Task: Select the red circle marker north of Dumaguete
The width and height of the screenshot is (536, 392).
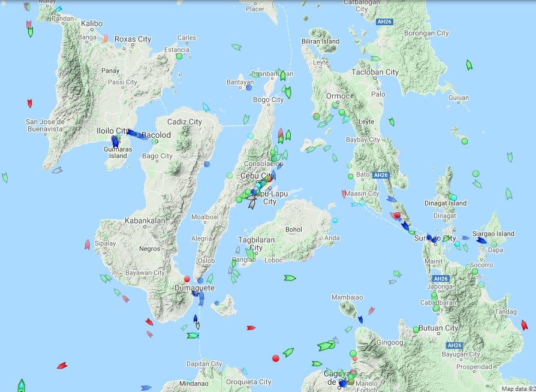Action: [x=187, y=279]
